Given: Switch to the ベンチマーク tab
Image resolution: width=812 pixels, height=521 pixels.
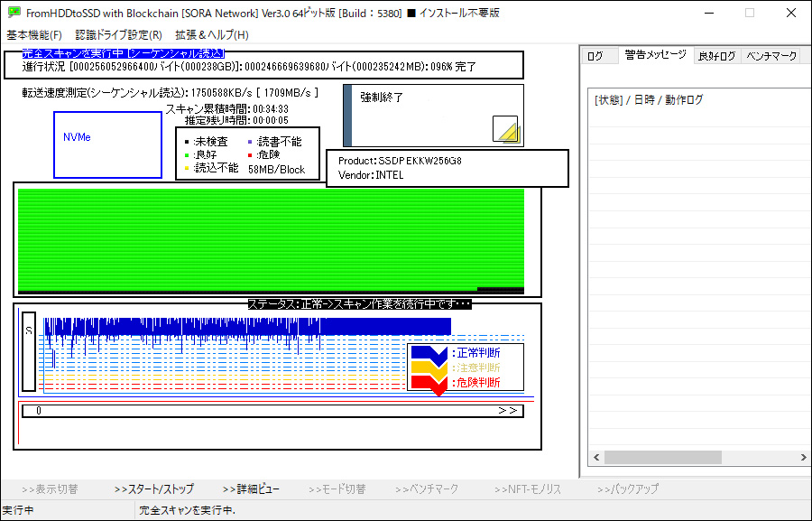Looking at the screenshot, I should coord(771,56).
